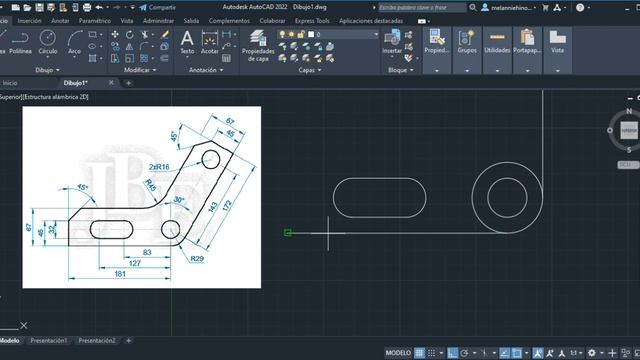The width and height of the screenshot is (640, 360).
Task: Click the MODELO status bar button
Action: (398, 353)
